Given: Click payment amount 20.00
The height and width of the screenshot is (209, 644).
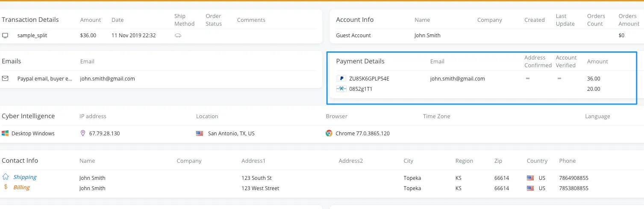Looking at the screenshot, I should coord(594,89).
